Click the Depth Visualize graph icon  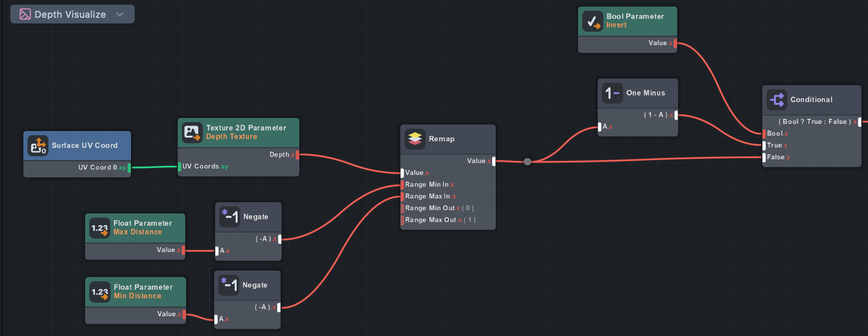click(25, 15)
